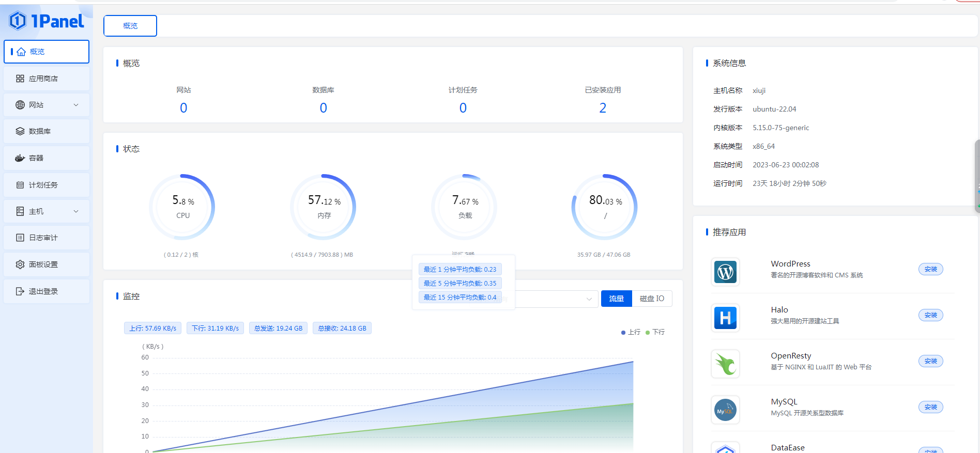Image resolution: width=980 pixels, height=453 pixels.
Task: Click the 下行: 31.19 KB/s tag
Action: [216, 329]
